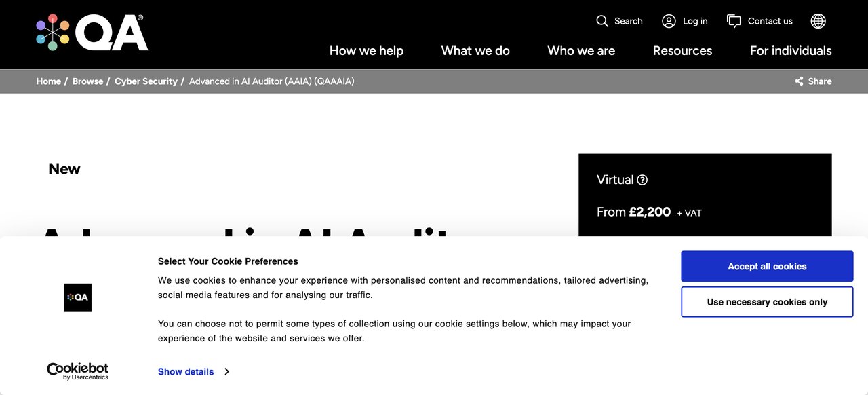Click the Contact us chat icon

click(x=734, y=21)
